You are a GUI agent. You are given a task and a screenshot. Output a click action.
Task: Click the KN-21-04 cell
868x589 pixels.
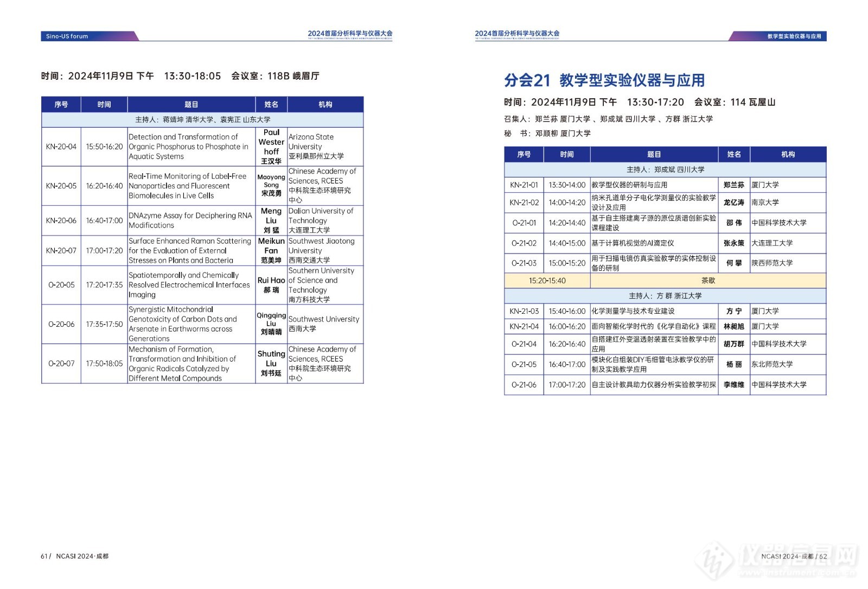pyautogui.click(x=524, y=326)
